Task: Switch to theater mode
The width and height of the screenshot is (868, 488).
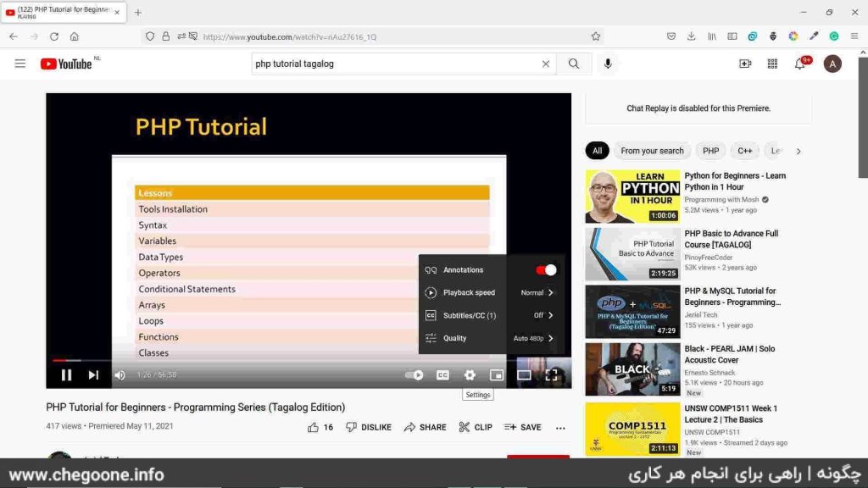Action: coord(524,375)
